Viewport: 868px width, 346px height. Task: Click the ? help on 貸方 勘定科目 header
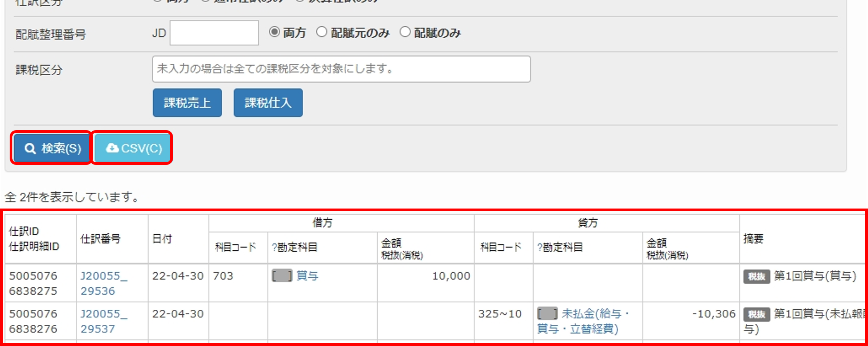(539, 248)
